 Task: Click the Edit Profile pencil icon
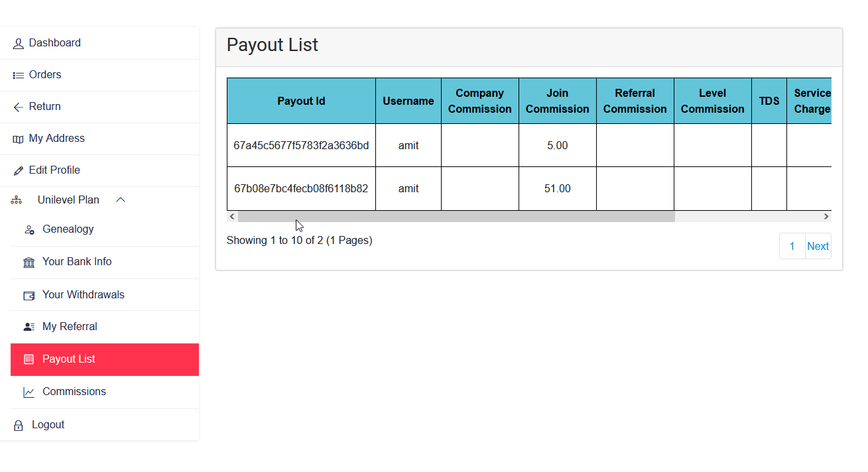[x=19, y=170]
